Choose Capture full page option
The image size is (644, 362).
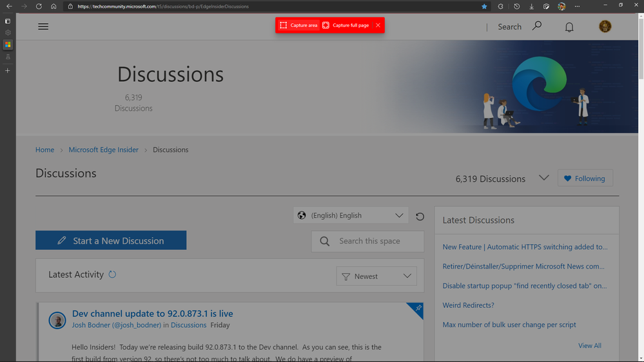[346, 25]
